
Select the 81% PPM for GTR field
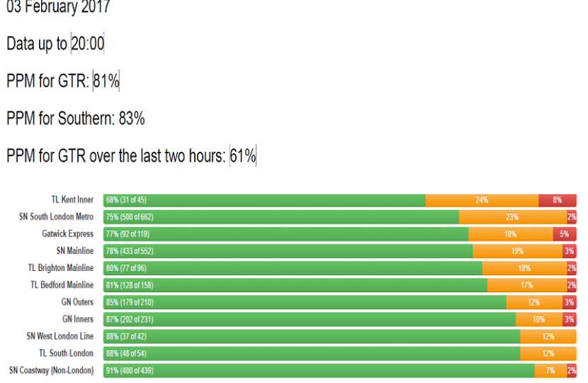[106, 82]
